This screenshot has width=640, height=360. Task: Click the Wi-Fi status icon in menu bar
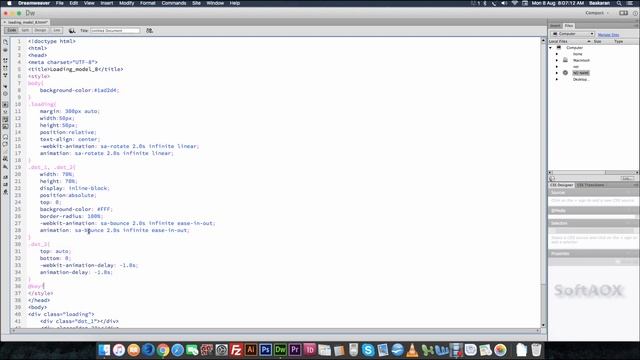[x=515, y=3]
